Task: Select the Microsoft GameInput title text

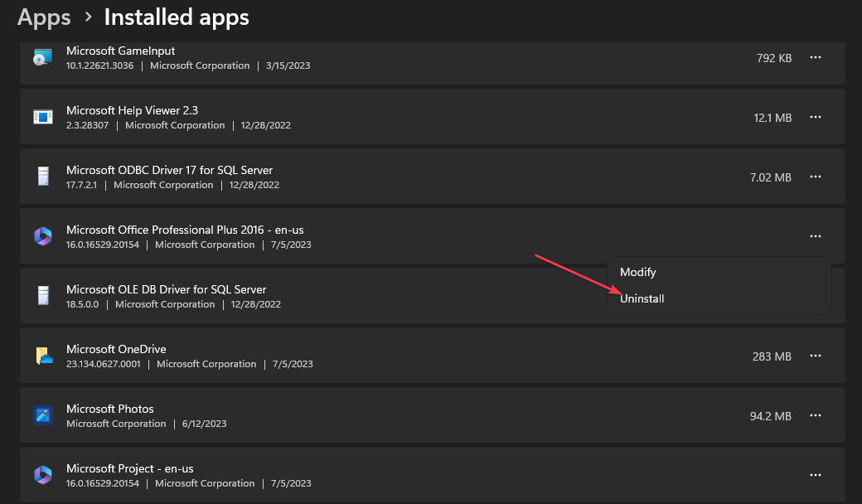Action: point(120,51)
